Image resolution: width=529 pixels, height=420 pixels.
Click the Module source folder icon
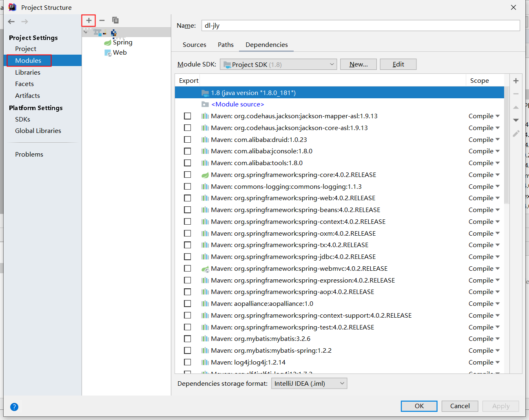(x=205, y=104)
